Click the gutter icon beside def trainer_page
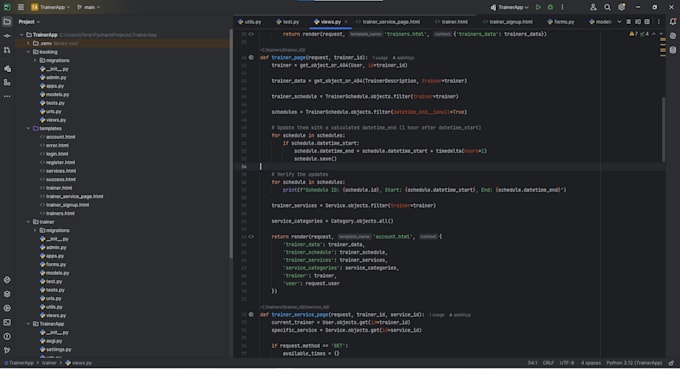Screen dimensions: 680x369 point(251,58)
